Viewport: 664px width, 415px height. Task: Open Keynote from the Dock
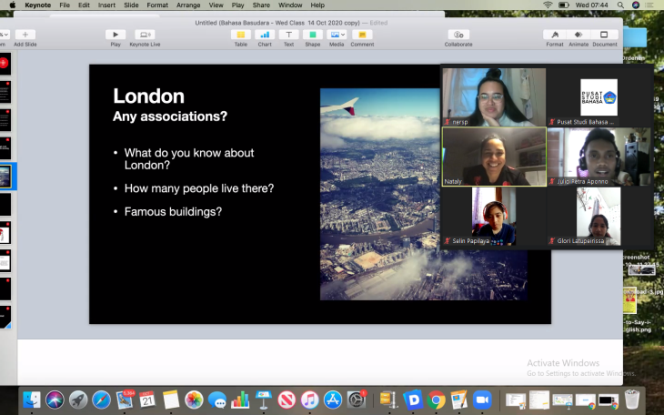(263, 400)
